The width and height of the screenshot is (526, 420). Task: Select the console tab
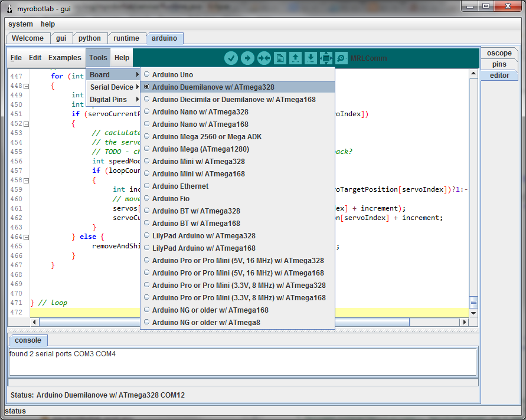click(x=28, y=340)
